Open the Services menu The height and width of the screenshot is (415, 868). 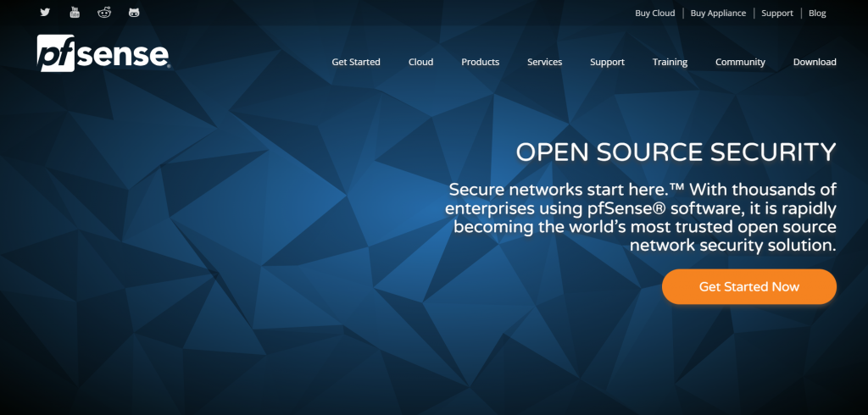coord(545,62)
